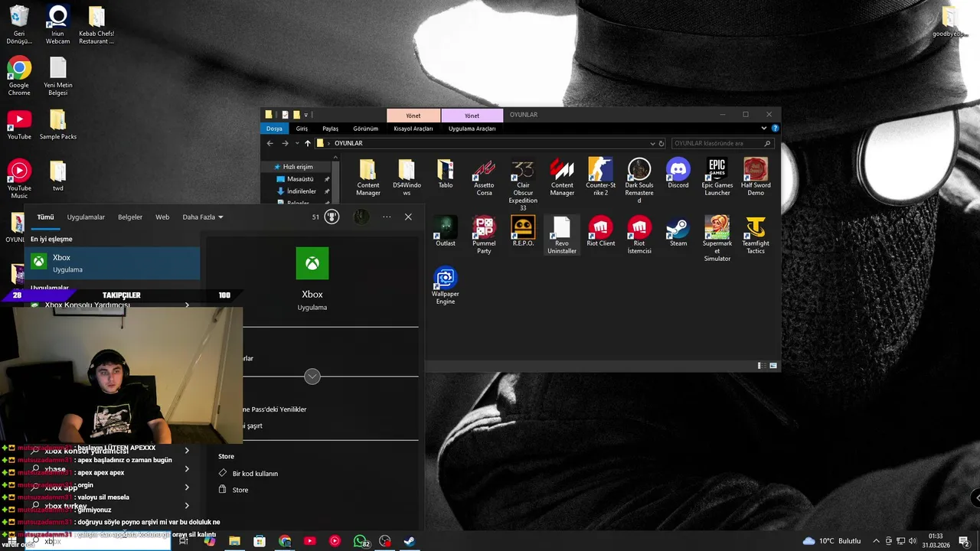Select Xbox best match result
The height and width of the screenshot is (551, 980).
pos(113,263)
